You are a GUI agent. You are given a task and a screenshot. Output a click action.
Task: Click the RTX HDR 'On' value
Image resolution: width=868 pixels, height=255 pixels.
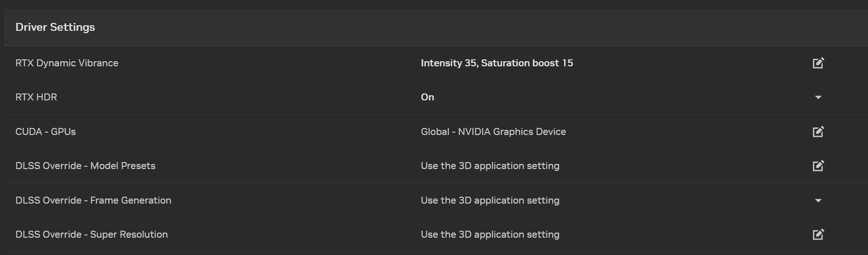tap(427, 97)
